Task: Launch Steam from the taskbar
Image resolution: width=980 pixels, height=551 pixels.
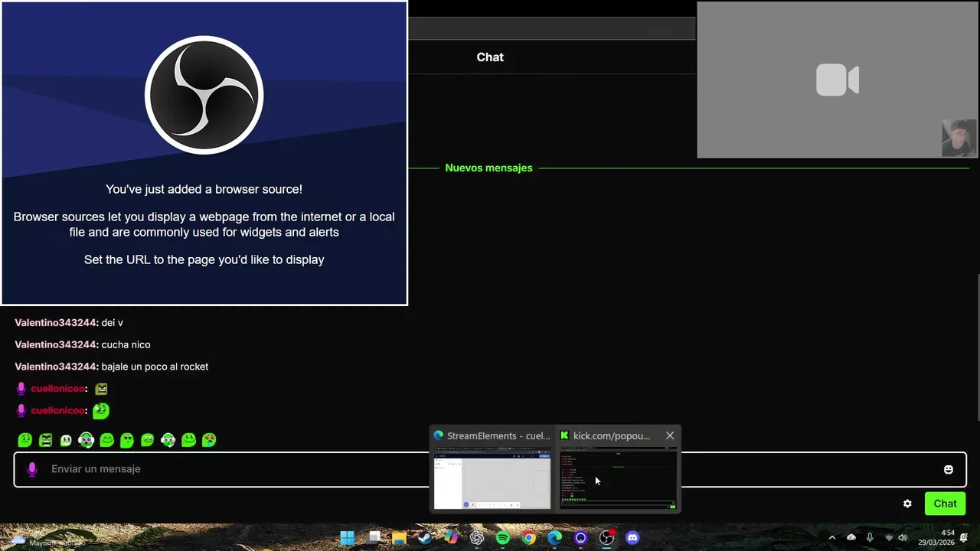Action: pos(425,538)
